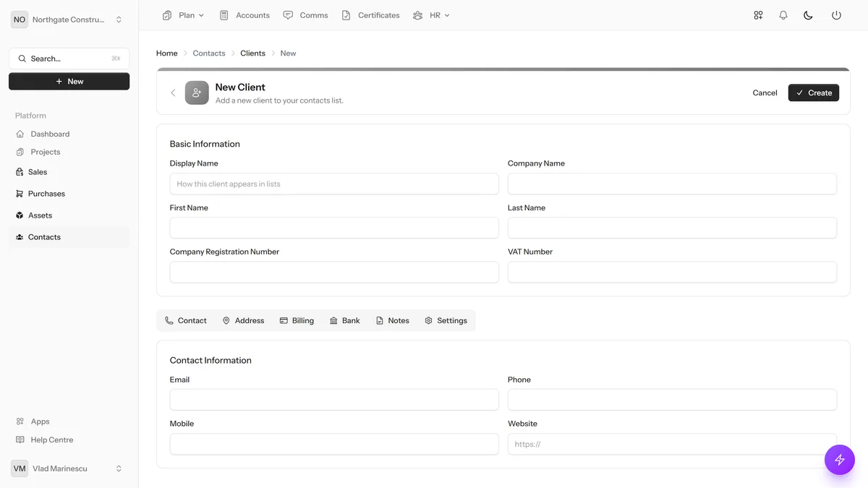The width and height of the screenshot is (868, 488).
Task: Click the Website field
Action: pos(672,444)
